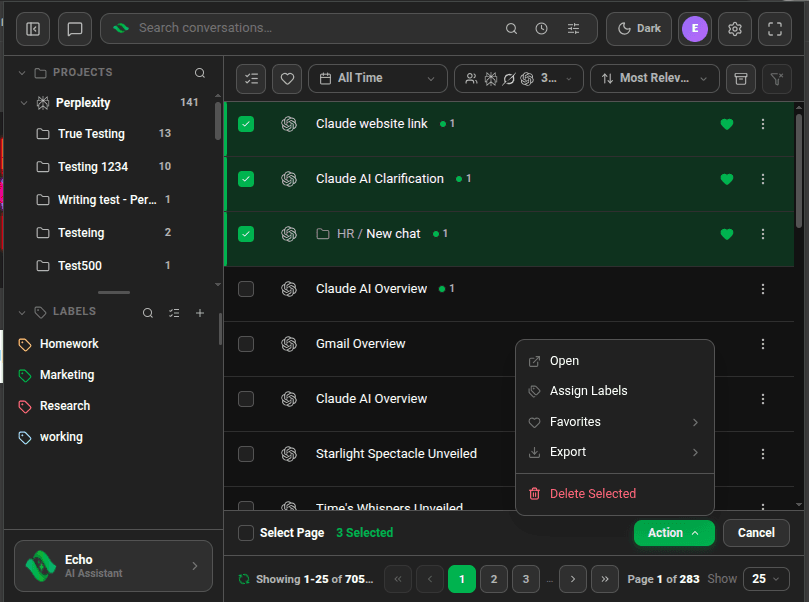This screenshot has height=602, width=809.
Task: Expand Export submenu
Action: pos(615,452)
